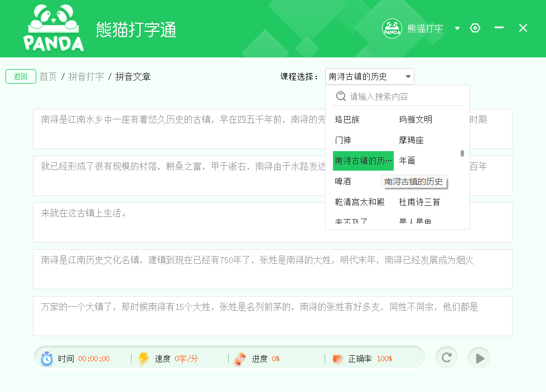This screenshot has width=546, height=392.
Task: Click the 100% accuracy value
Action: point(385,359)
